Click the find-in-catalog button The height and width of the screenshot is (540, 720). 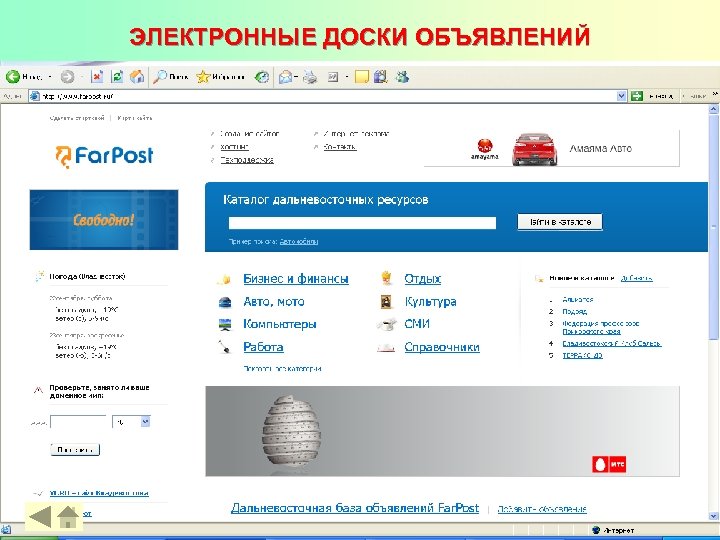[x=560, y=222]
